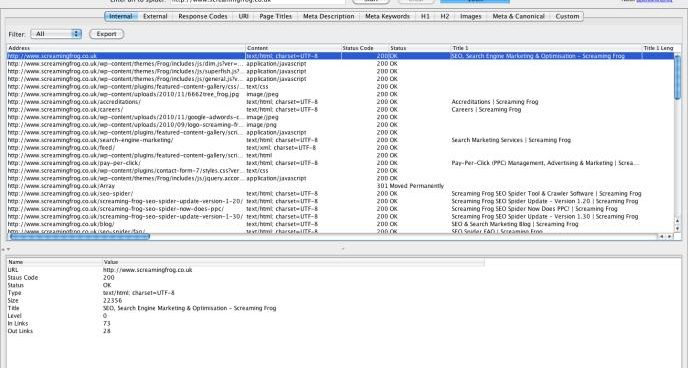Open the Meta Keywords tab
This screenshot has width=688, height=368.
coord(387,16)
